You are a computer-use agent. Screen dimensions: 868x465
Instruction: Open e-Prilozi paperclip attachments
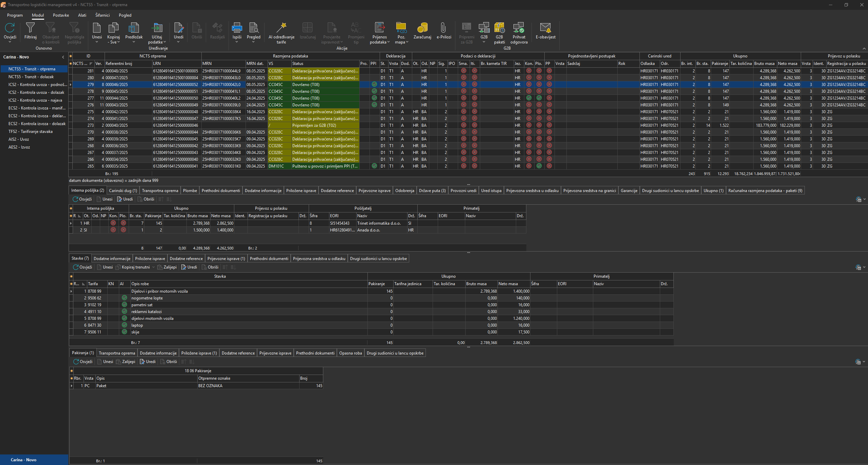tap(444, 28)
